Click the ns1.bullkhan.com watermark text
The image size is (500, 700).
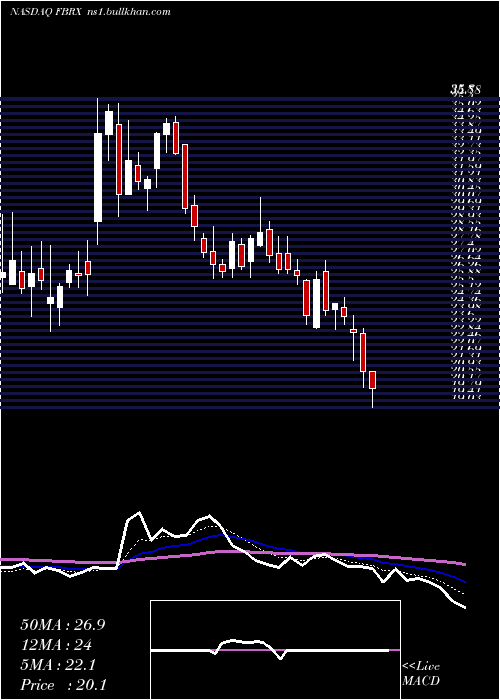point(127,12)
